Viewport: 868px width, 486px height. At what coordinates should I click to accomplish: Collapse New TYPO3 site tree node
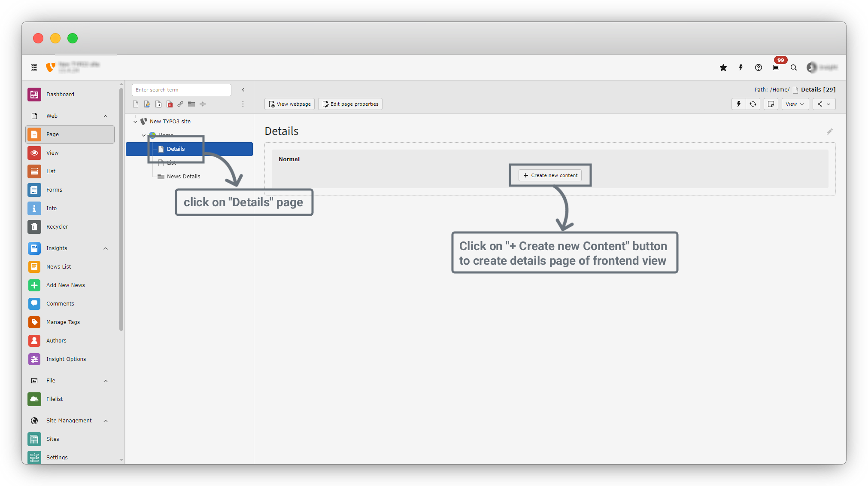(x=135, y=122)
